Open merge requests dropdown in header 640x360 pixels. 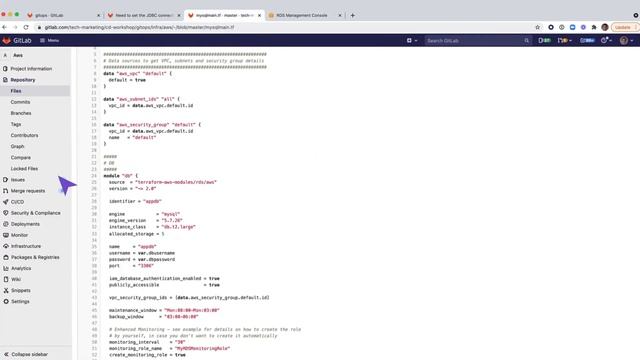coord(564,40)
